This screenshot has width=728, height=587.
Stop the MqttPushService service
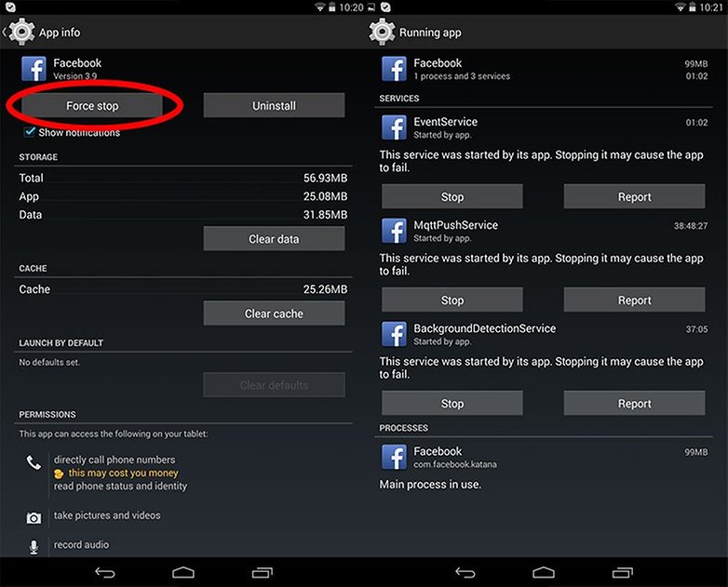pyautogui.click(x=452, y=300)
